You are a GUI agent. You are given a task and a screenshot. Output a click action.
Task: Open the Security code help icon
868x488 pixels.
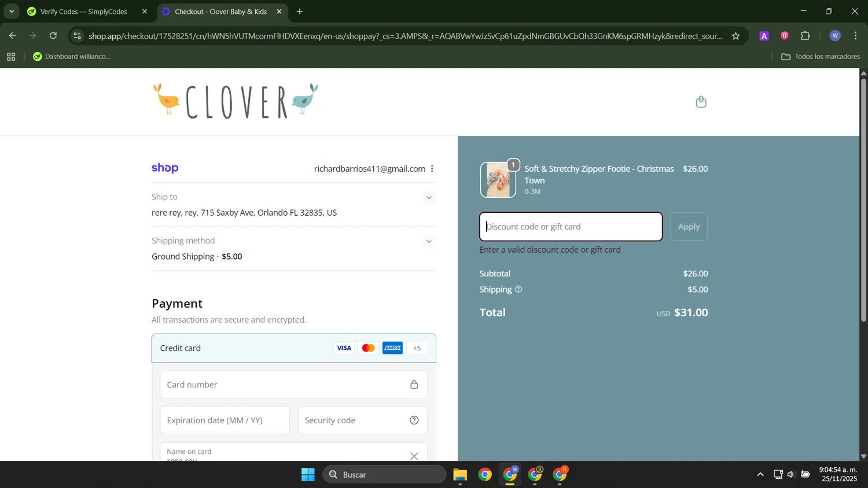coord(414,420)
